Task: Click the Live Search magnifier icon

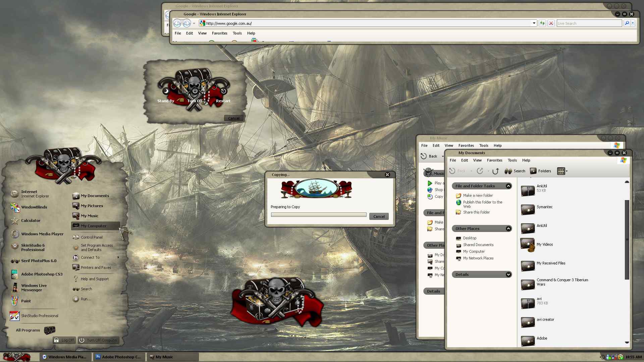Action: point(627,23)
